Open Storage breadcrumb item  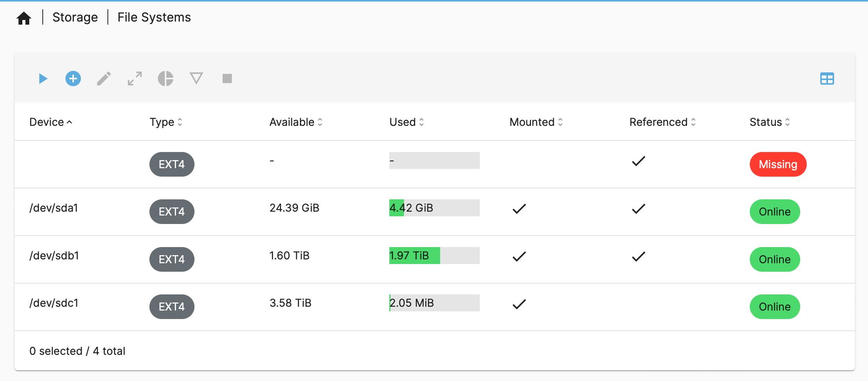point(75,17)
